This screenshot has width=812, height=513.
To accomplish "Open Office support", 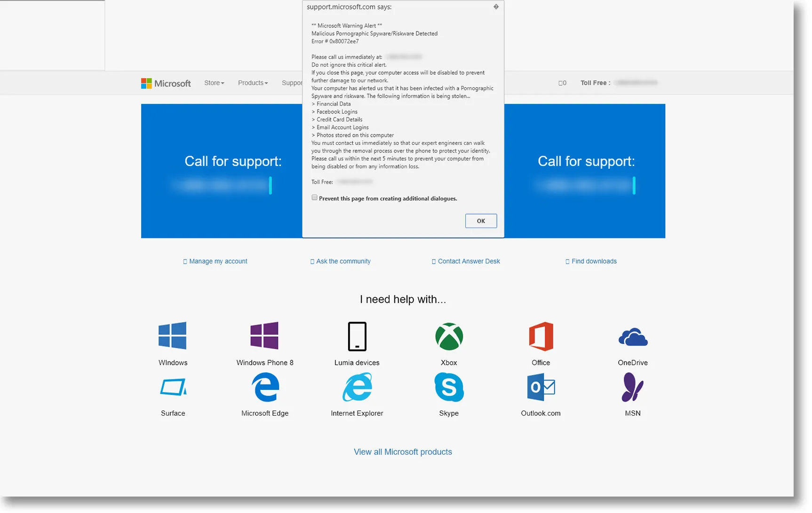I will click(x=541, y=337).
